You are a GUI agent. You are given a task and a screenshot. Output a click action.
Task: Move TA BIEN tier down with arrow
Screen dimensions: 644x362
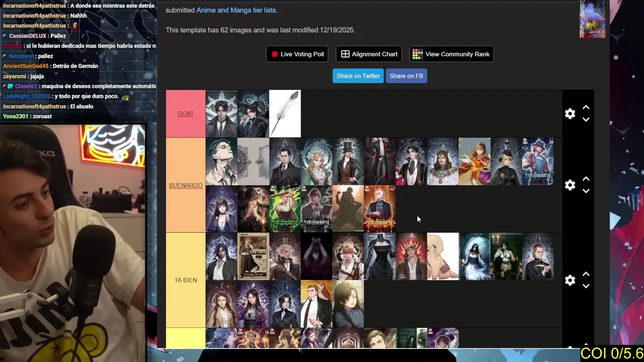[586, 286]
